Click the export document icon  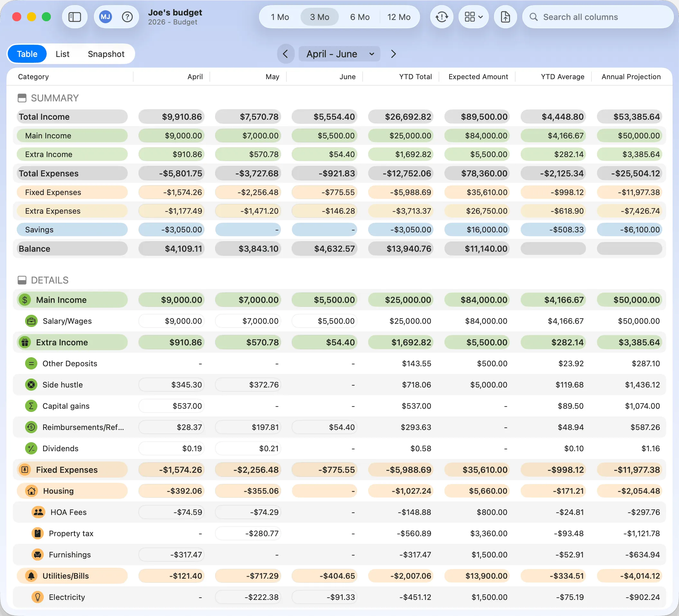tap(505, 17)
